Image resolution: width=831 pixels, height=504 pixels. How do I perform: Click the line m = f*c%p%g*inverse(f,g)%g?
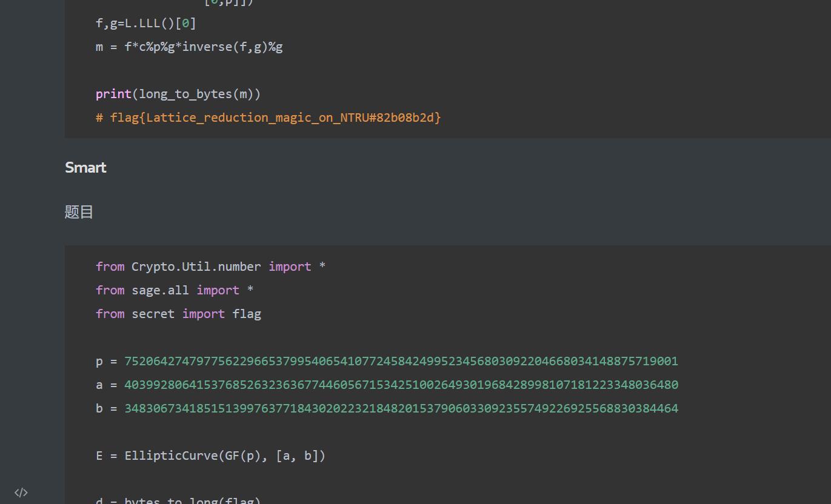(x=189, y=47)
